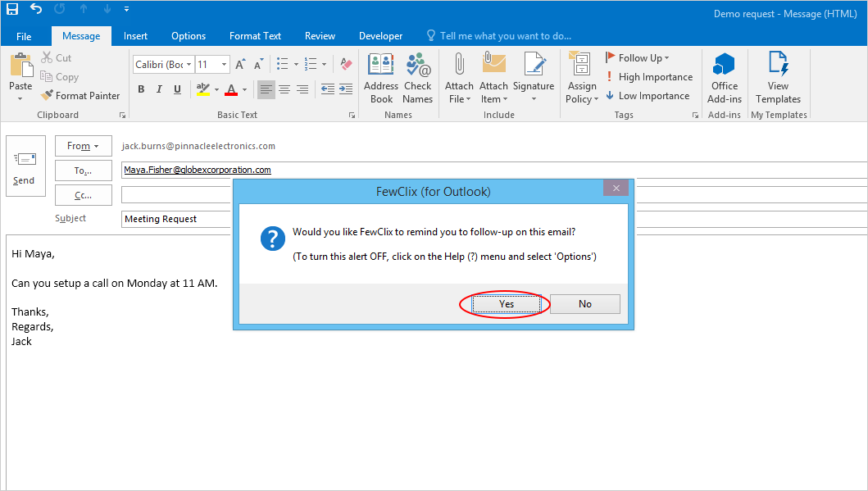
Task: Click No in FewClix dialog
Action: pos(585,304)
